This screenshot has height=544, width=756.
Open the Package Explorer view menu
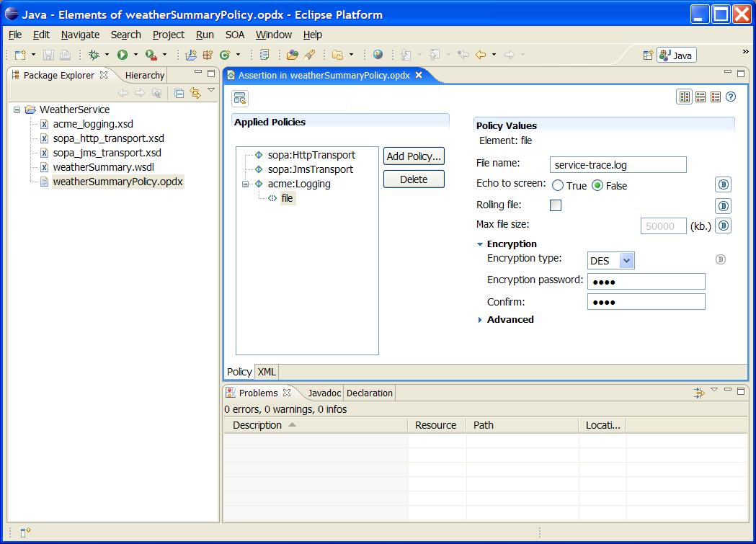pyautogui.click(x=210, y=90)
